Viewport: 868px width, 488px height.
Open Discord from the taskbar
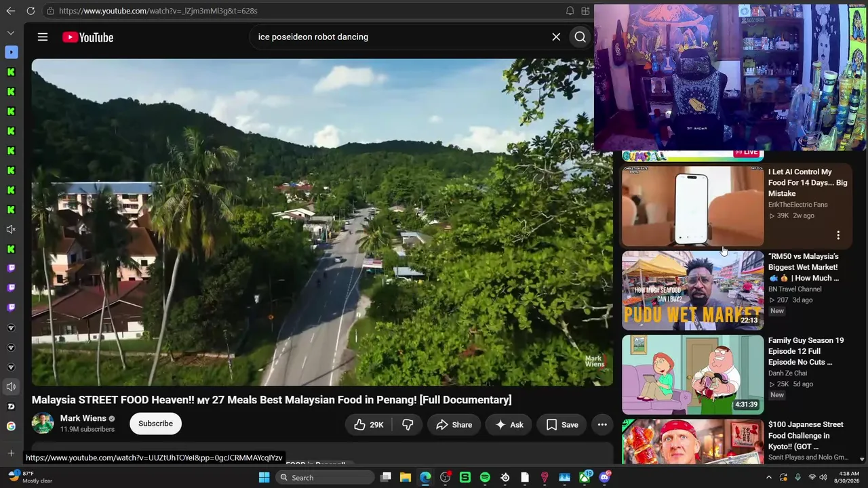pyautogui.click(x=604, y=478)
